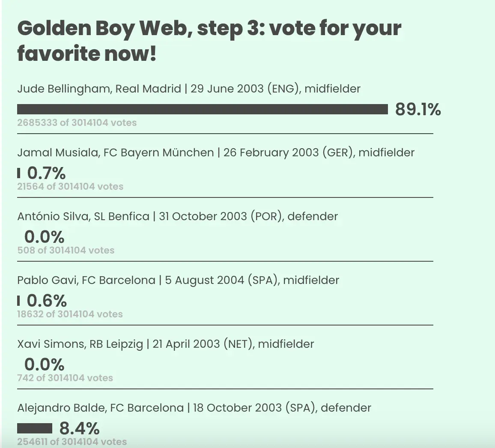
Task: Click Alejandro Balde's vote bar
Action: pos(35,428)
